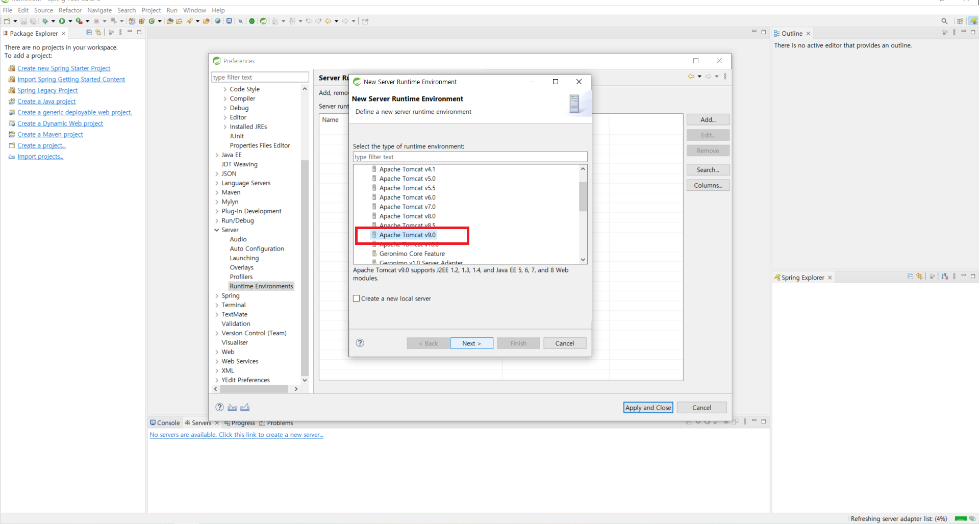The height and width of the screenshot is (524, 980).
Task: Click the runtime type filter text field
Action: click(x=470, y=157)
